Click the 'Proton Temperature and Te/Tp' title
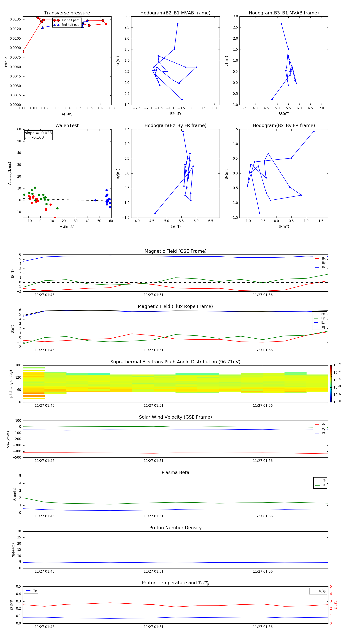 point(175,583)
